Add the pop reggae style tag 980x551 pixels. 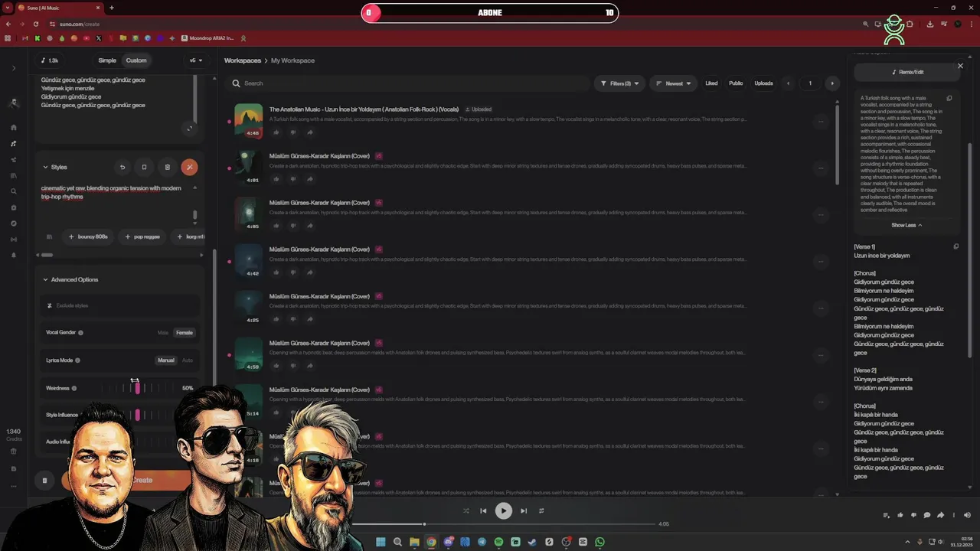(142, 236)
